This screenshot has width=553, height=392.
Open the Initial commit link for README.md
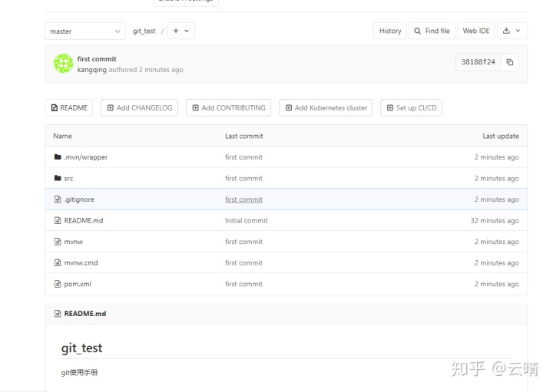click(247, 220)
